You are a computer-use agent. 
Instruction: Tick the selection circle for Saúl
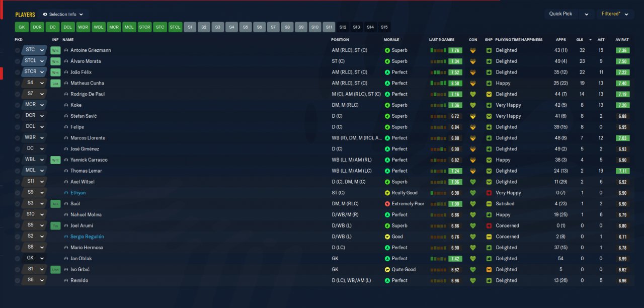(18, 204)
